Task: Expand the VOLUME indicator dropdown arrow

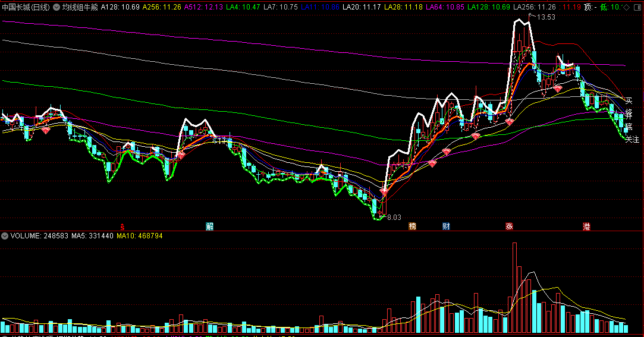Action: (5, 236)
